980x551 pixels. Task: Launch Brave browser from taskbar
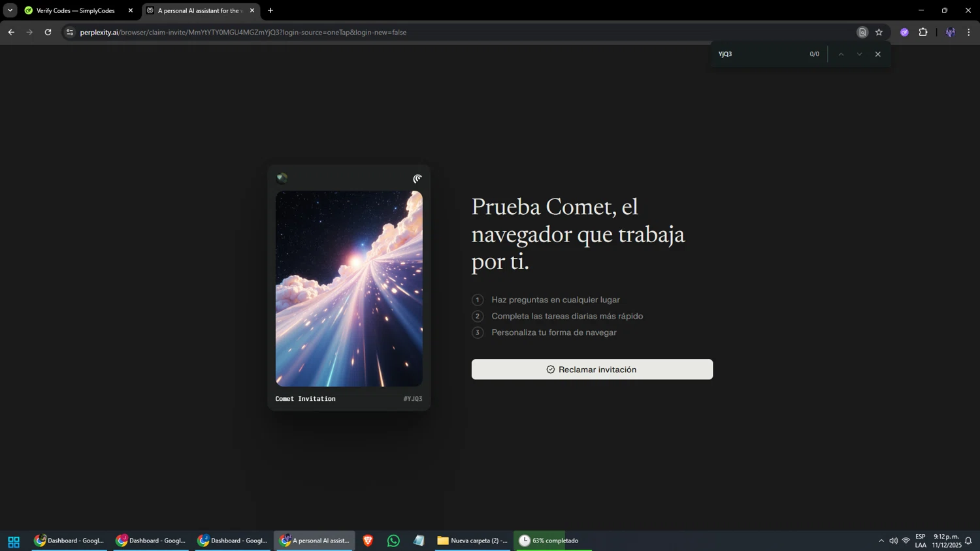[x=368, y=541]
